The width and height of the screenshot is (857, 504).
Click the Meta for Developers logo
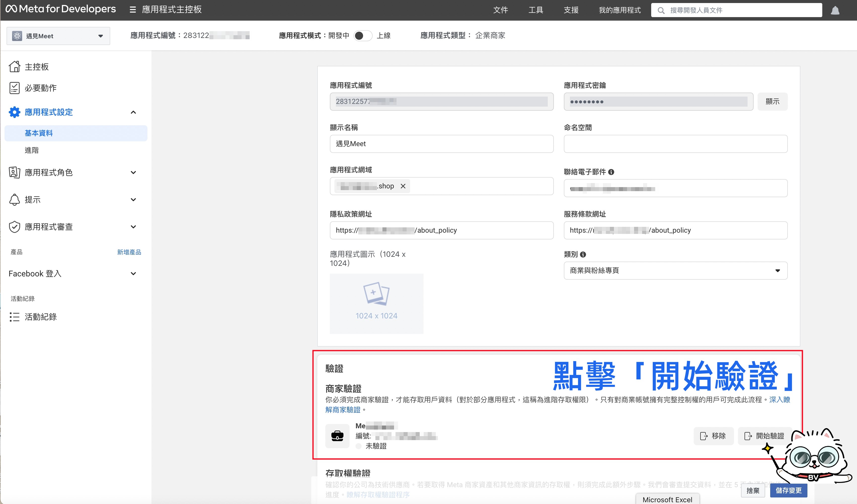[x=61, y=9]
